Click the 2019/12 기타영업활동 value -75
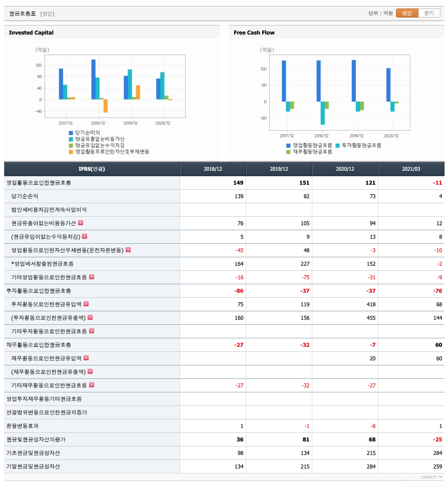This screenshot has height=487, width=448. click(x=306, y=277)
